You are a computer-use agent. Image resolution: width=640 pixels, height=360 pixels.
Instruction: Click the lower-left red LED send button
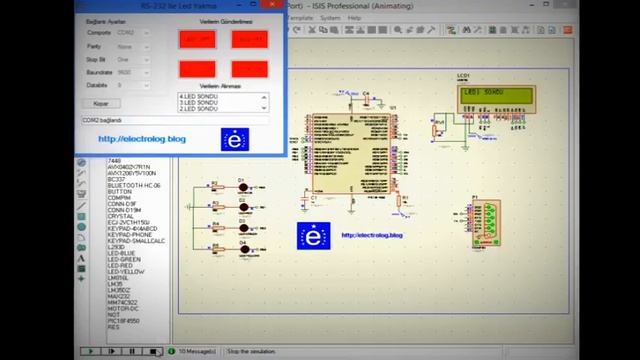click(x=198, y=69)
